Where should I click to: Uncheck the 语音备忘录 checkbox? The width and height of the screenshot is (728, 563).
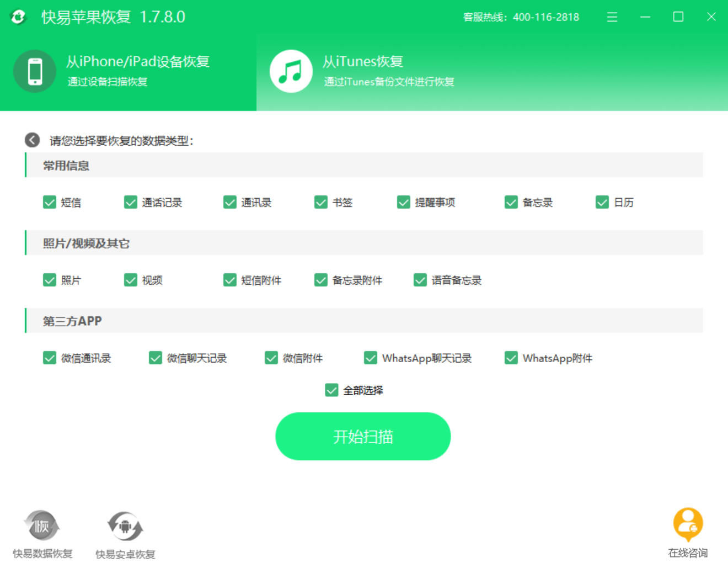[420, 280]
